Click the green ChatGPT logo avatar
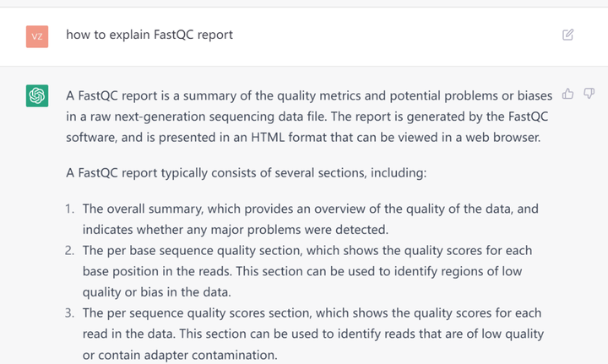 [37, 95]
